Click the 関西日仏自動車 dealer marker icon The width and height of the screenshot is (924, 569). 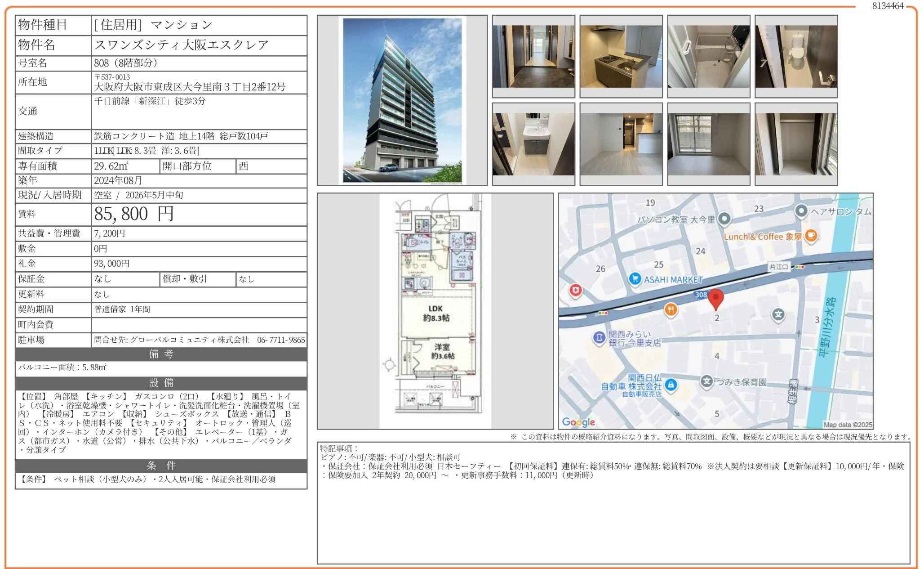(671, 385)
